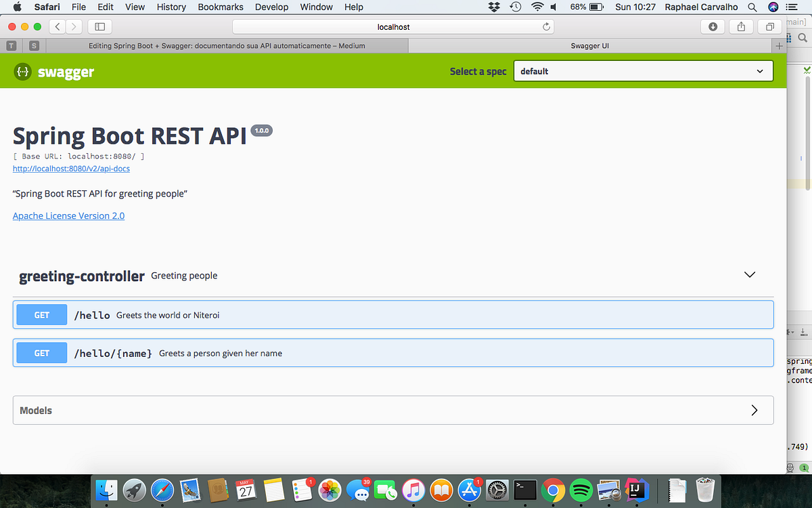Open the Wi-Fi status menu
The width and height of the screenshot is (812, 508).
537,7
